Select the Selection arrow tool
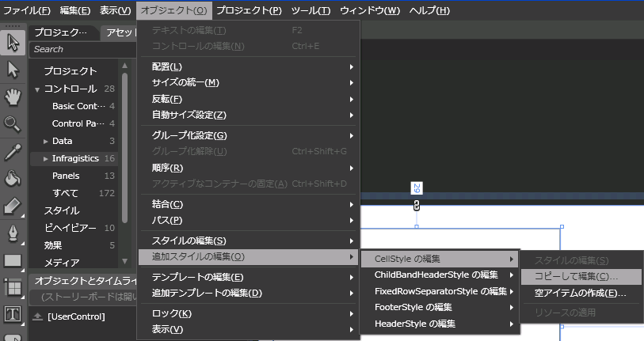Image resolution: width=644 pixels, height=341 pixels. click(12, 42)
